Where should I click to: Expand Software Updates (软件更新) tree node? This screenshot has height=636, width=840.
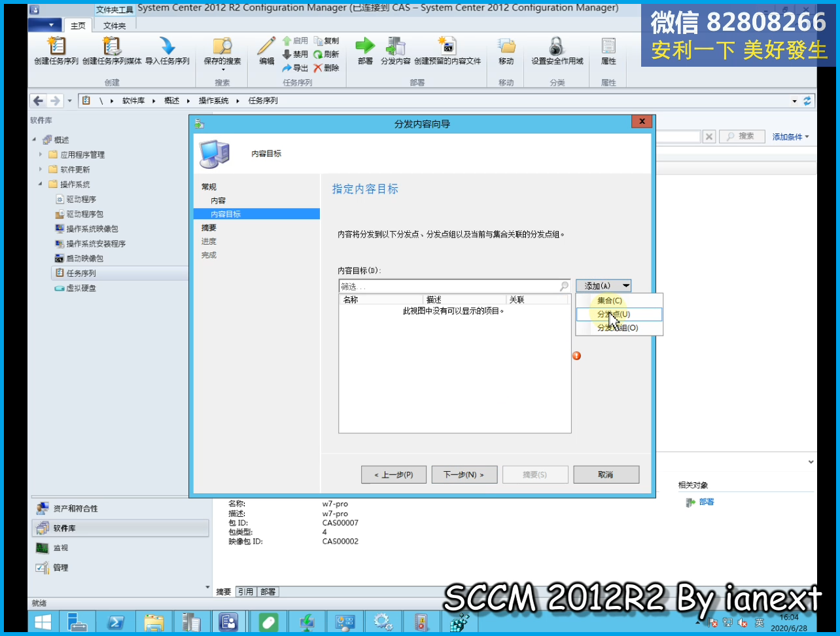pos(41,169)
